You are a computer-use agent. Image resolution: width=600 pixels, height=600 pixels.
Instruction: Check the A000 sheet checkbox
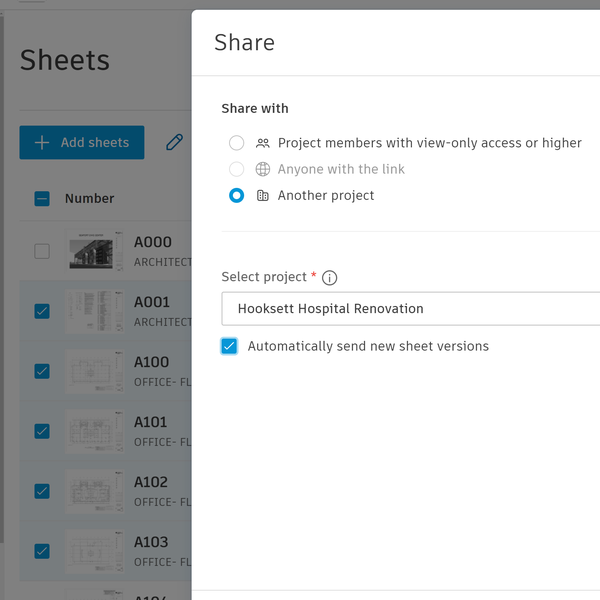42,251
